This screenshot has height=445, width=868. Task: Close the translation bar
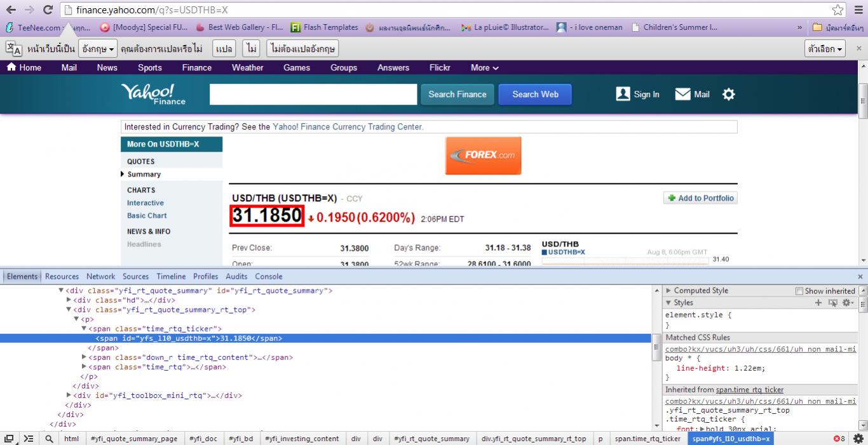[x=858, y=49]
